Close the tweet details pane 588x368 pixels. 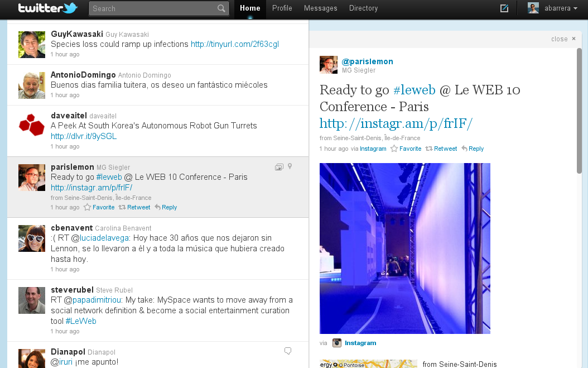[x=563, y=39]
